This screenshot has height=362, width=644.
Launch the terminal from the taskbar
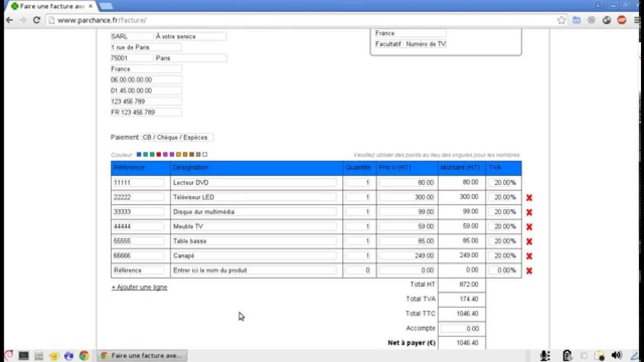pos(24,355)
